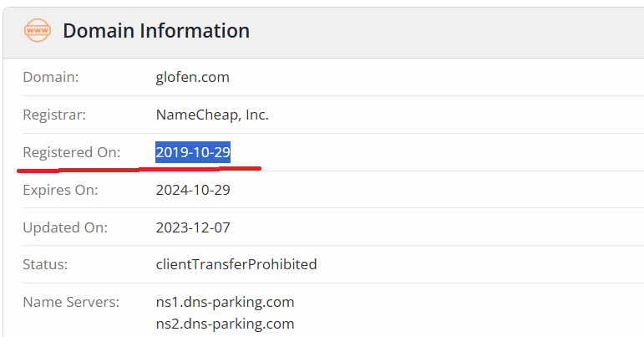Click the clientTransferProhibited status value
The height and width of the screenshot is (337, 644).
tap(236, 264)
